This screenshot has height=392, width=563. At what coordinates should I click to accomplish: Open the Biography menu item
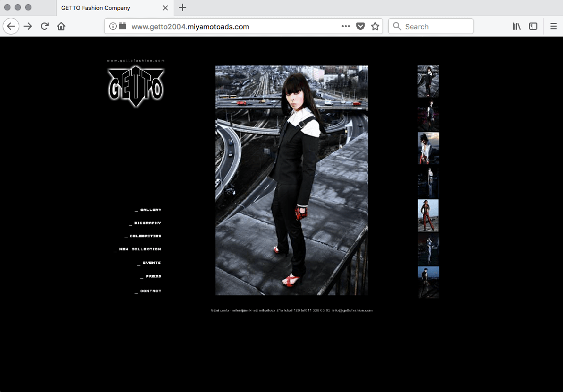(147, 223)
